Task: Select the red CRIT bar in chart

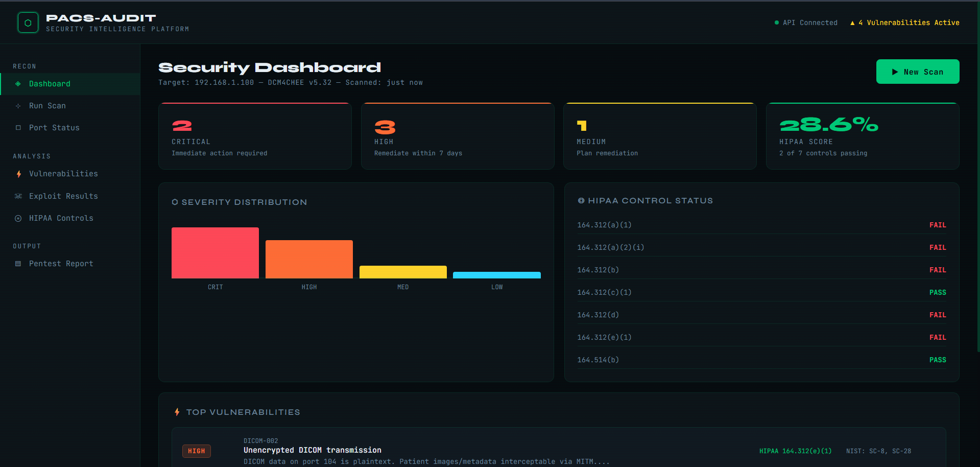Action: click(x=215, y=253)
